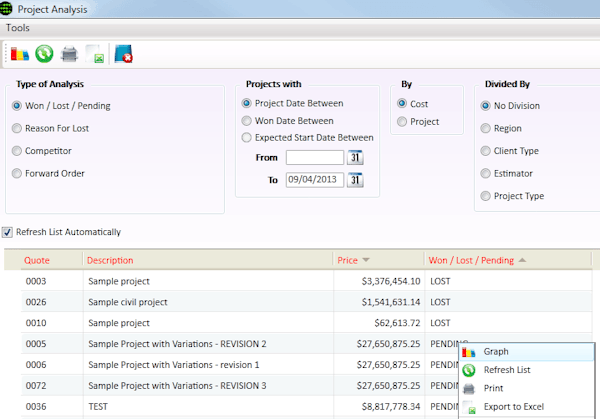Screen dimensions: 600x419
Task: Click price $3,376,454.10
Action: click(391, 281)
